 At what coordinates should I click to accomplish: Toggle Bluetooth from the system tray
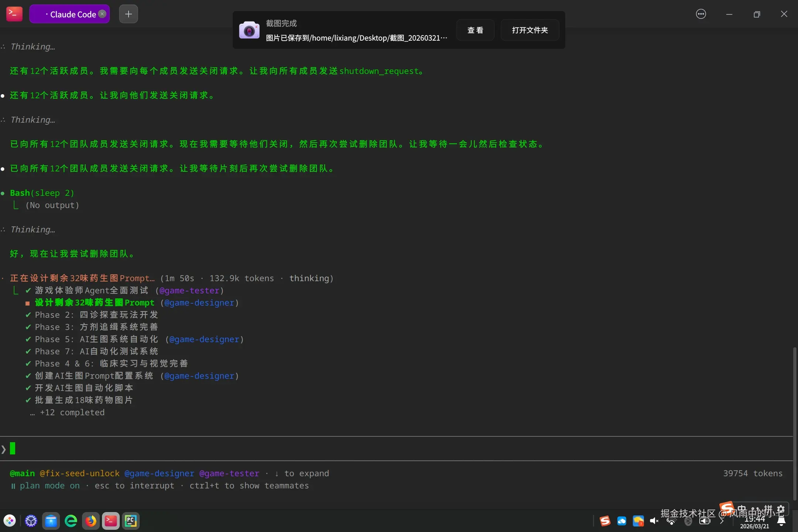coord(688,521)
